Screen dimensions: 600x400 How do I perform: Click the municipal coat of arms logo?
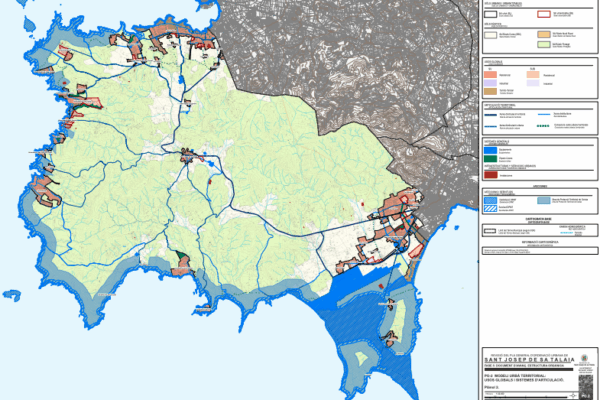click(584, 359)
